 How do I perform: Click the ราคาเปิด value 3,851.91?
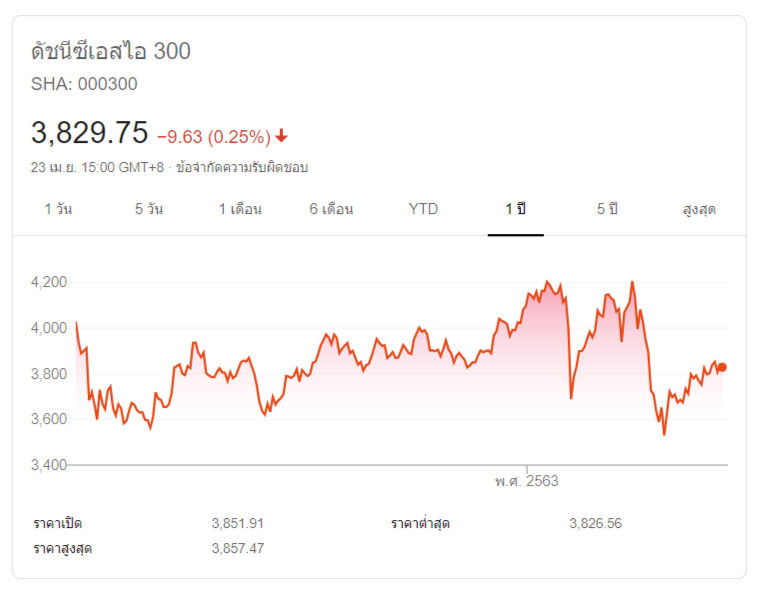[x=238, y=523]
